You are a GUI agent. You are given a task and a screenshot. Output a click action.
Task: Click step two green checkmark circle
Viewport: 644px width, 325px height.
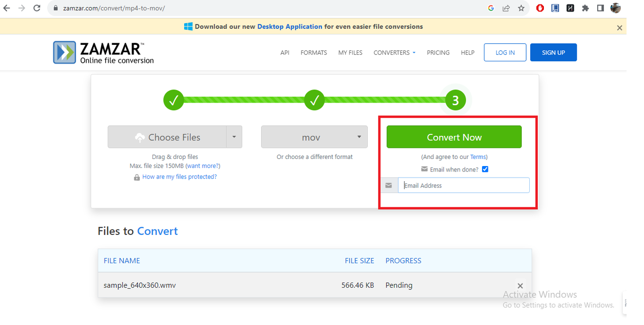coord(314,101)
